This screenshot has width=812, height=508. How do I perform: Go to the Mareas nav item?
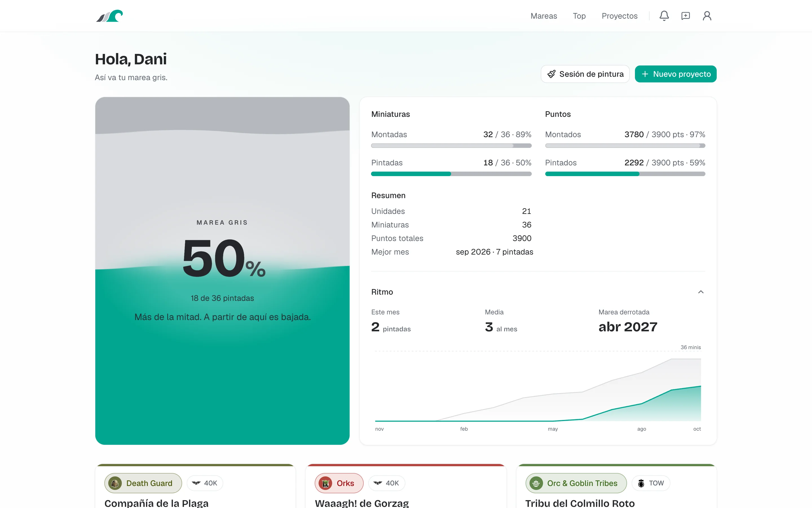click(544, 16)
